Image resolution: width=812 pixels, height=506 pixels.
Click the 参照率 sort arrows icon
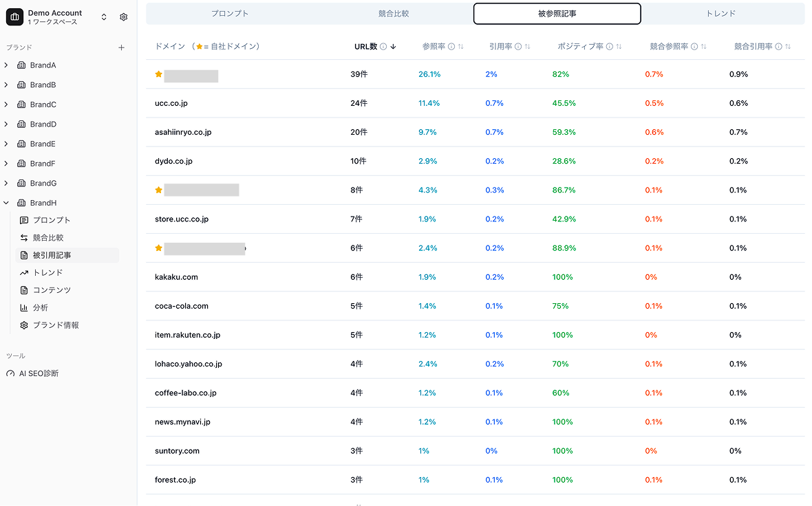pyautogui.click(x=460, y=47)
